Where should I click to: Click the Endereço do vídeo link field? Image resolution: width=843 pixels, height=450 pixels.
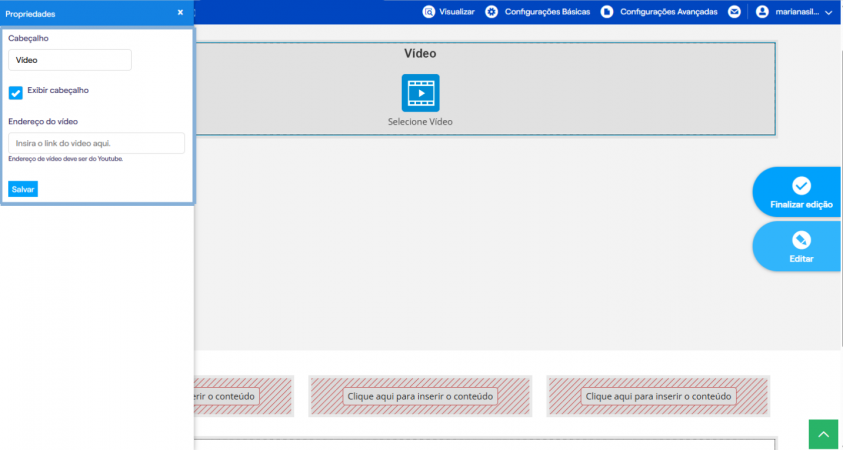(x=97, y=144)
